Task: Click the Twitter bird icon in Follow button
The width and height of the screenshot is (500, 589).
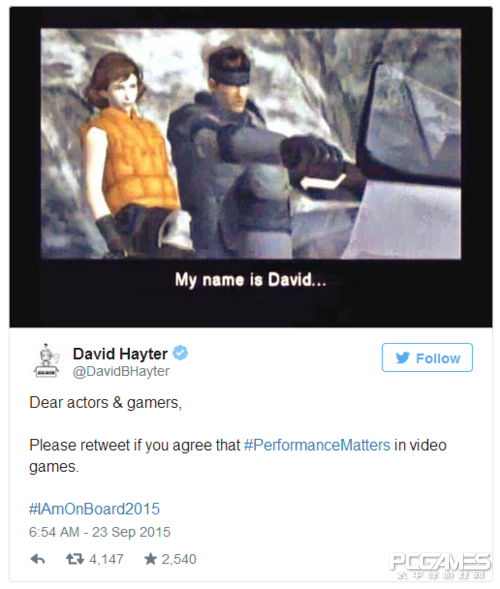Action: click(402, 358)
